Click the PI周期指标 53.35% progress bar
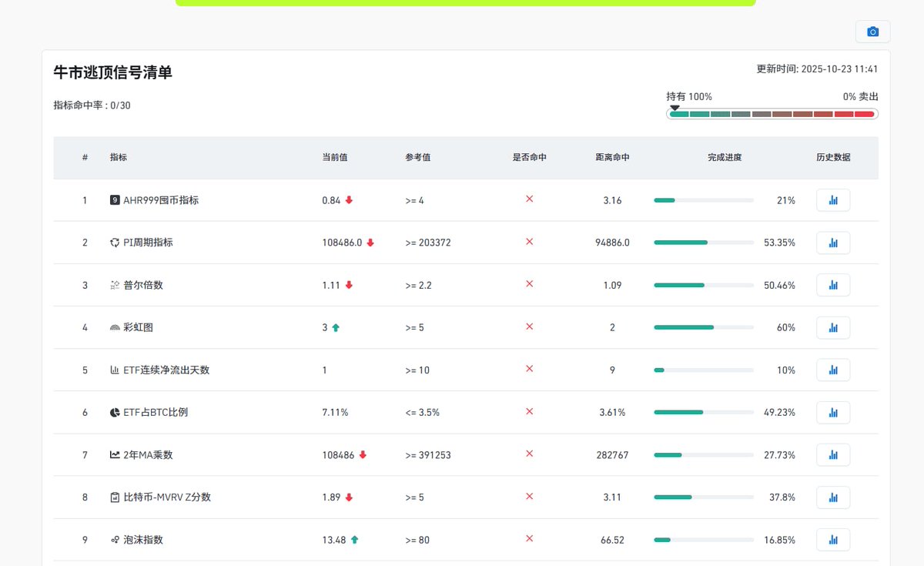This screenshot has width=924, height=566. [704, 243]
